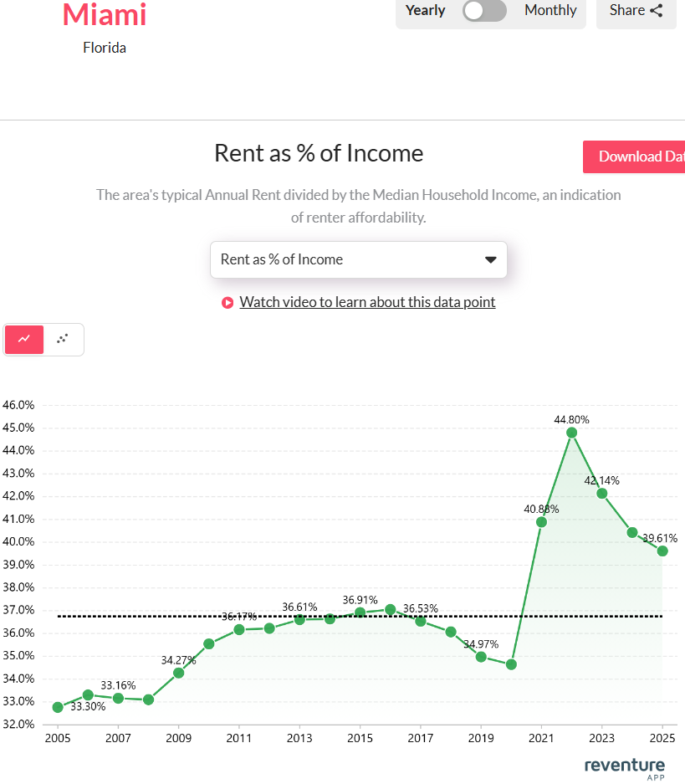Click the Monthly label next to the switch
The image size is (685, 784).
[550, 10]
